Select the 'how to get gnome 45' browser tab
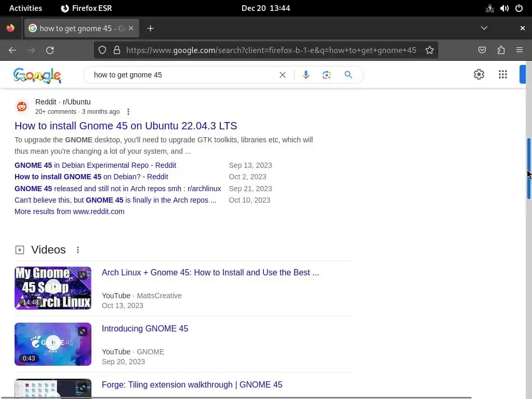The image size is (532, 399). point(82,29)
